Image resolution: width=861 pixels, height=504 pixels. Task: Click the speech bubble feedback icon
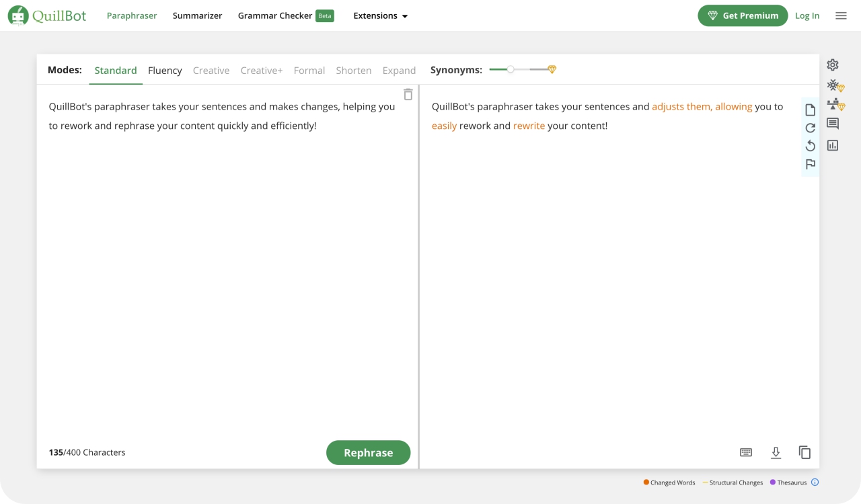[833, 124]
